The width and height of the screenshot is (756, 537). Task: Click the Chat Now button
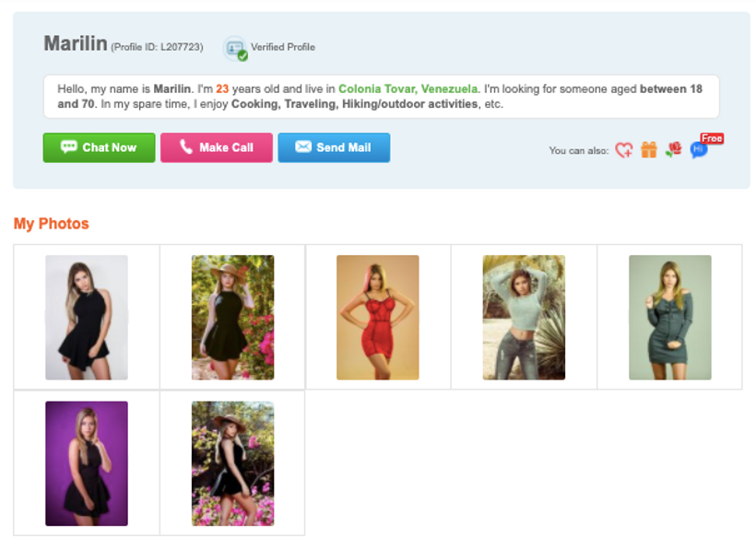(x=99, y=147)
